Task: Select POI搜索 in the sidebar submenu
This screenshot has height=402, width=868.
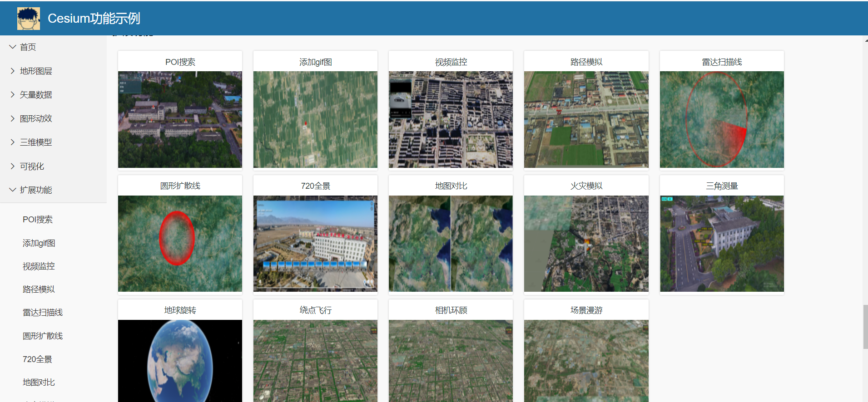Action: click(38, 220)
